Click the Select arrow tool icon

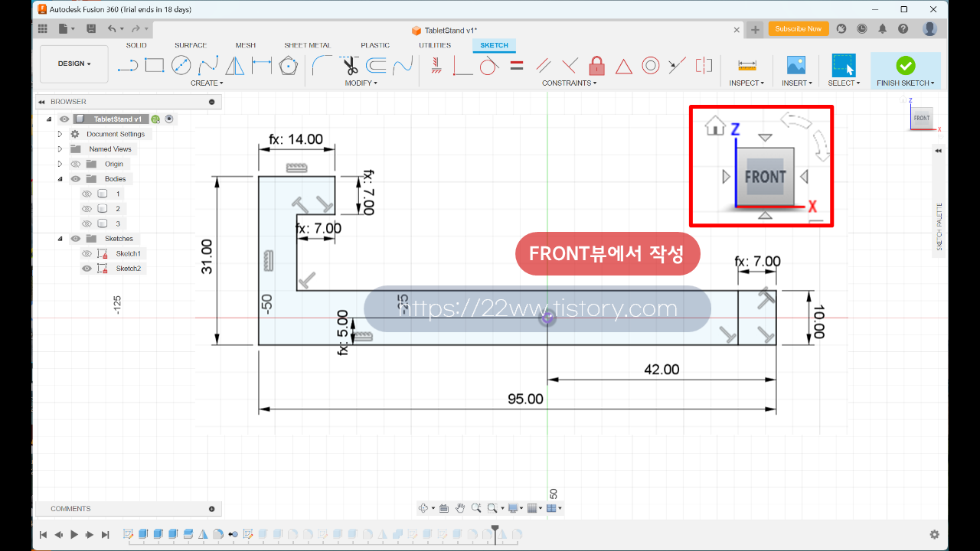[x=843, y=66]
